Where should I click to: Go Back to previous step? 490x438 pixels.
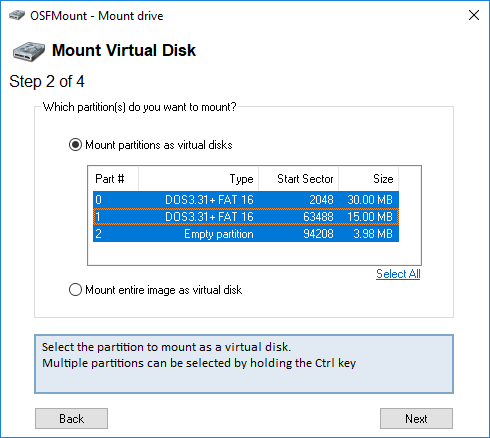71,419
